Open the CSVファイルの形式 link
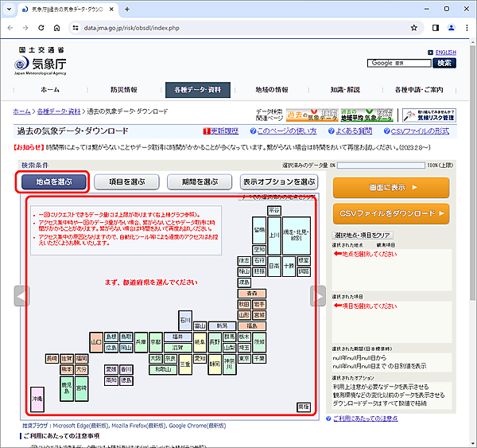Screen dimensions: 477x448 [x=420, y=131]
